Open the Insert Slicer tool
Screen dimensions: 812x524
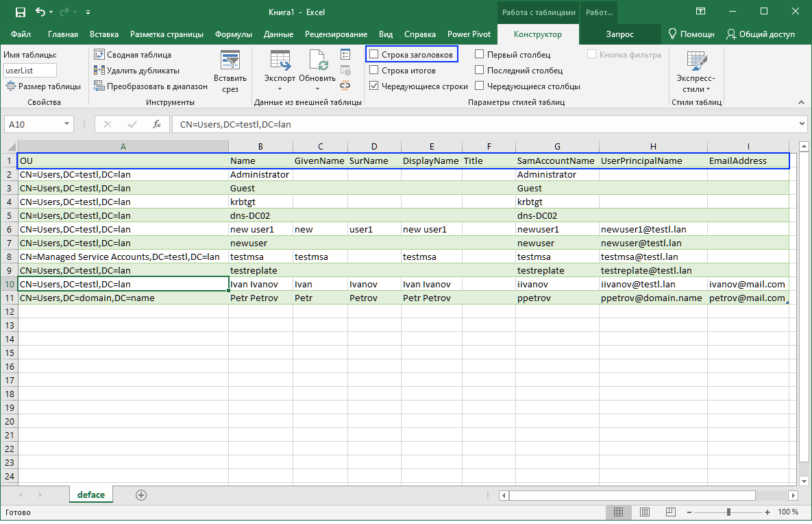click(230, 71)
